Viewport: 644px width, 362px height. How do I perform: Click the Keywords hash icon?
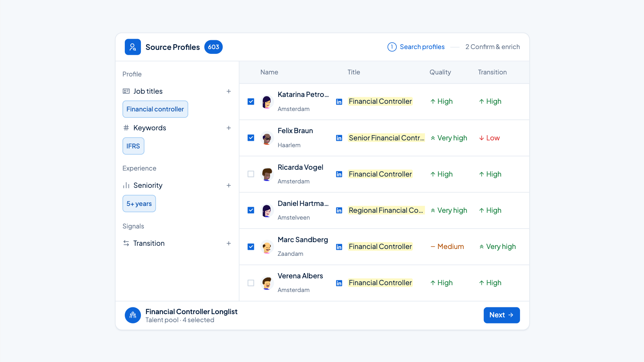(126, 128)
